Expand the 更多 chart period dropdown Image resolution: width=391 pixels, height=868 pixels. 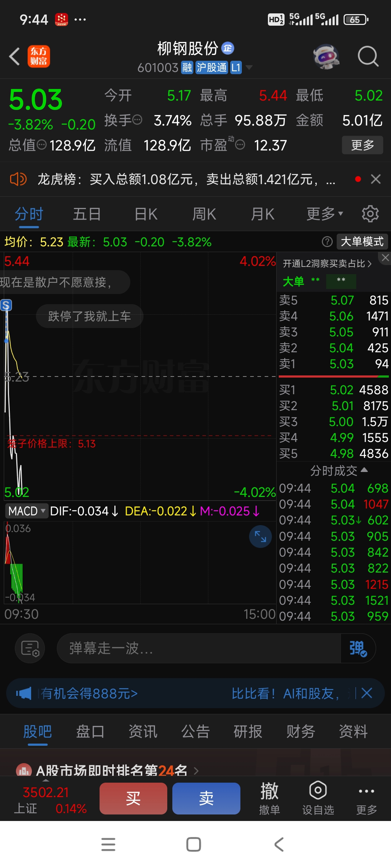pyautogui.click(x=325, y=214)
